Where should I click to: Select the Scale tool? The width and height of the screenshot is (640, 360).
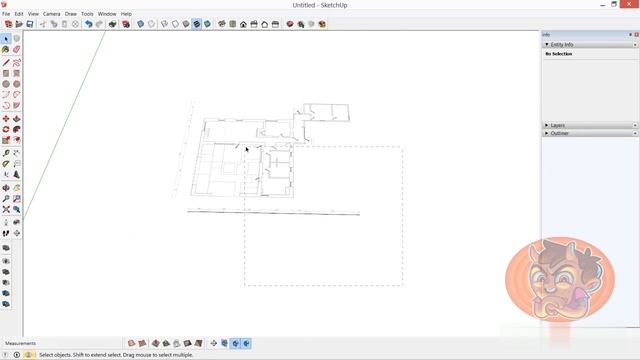point(6,140)
